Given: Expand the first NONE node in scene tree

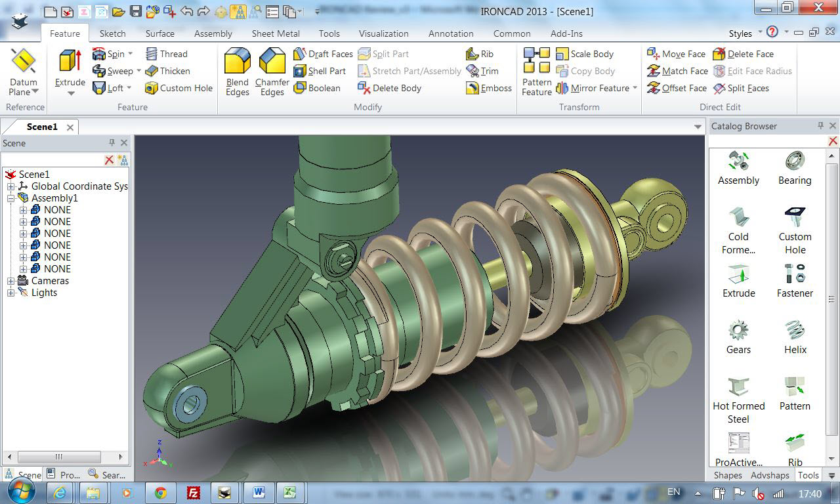Looking at the screenshot, I should click(x=22, y=209).
